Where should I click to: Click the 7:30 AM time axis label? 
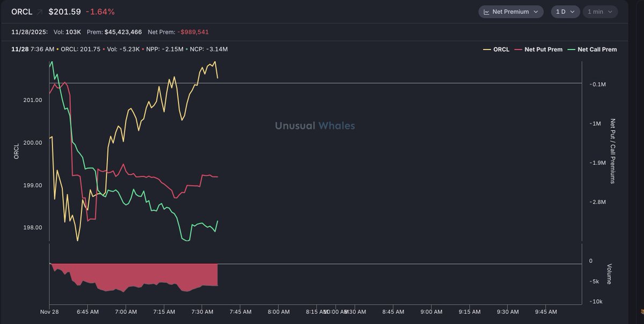coord(202,312)
